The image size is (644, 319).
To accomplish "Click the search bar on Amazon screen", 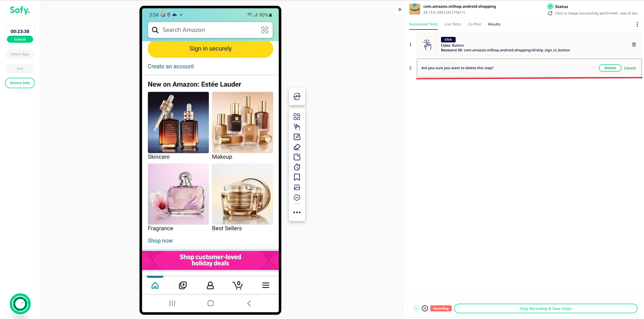I will tap(210, 30).
